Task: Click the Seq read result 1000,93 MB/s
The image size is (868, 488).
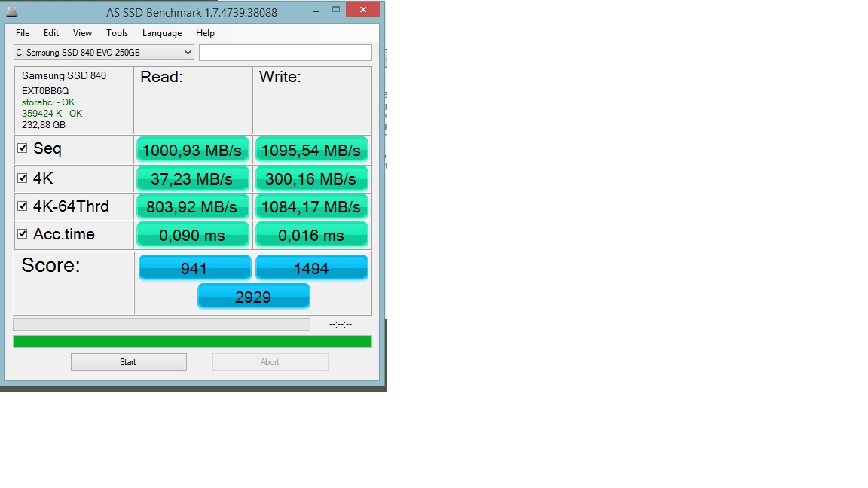Action: (193, 150)
